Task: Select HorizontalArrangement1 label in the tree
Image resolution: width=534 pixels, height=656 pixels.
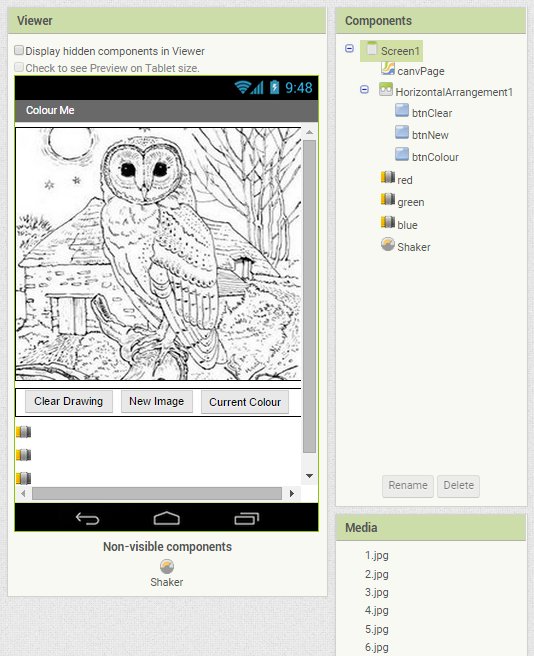Action: 454,92
